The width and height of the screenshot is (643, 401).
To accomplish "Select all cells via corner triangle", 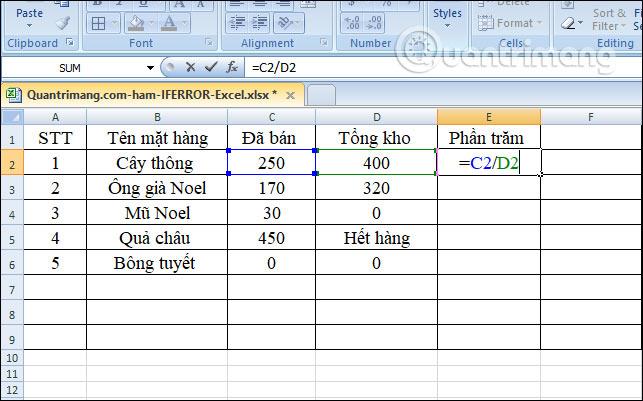I will click(x=12, y=117).
